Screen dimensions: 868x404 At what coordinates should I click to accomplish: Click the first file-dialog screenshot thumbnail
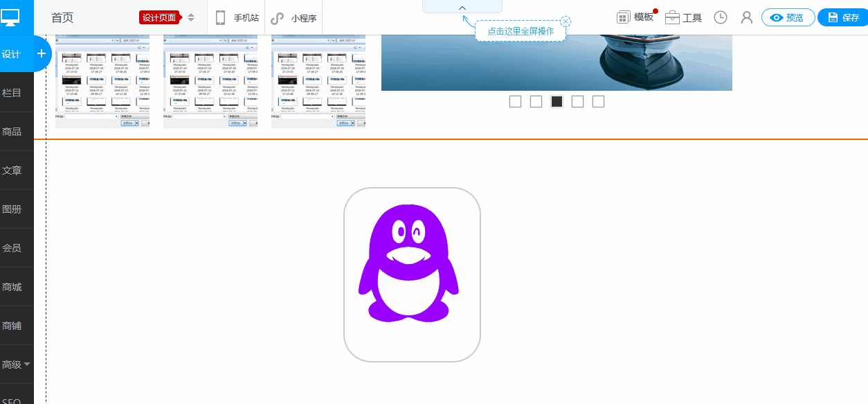click(102, 82)
